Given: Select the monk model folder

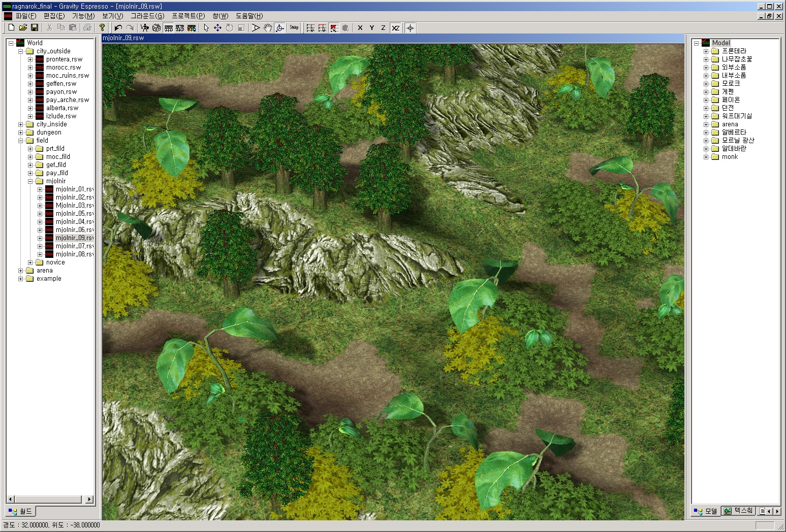Looking at the screenshot, I should tap(729, 157).
